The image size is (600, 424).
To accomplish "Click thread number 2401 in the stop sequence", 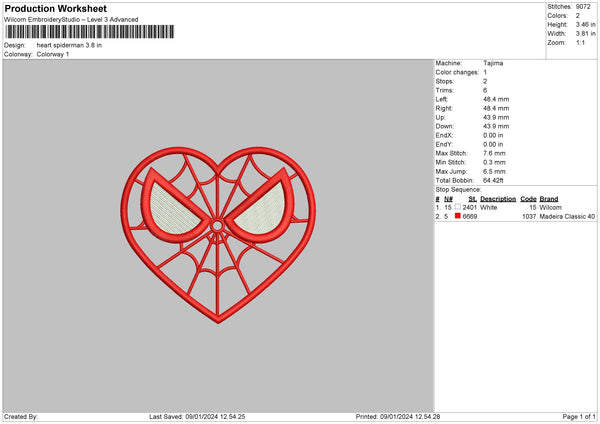I will 470,207.
